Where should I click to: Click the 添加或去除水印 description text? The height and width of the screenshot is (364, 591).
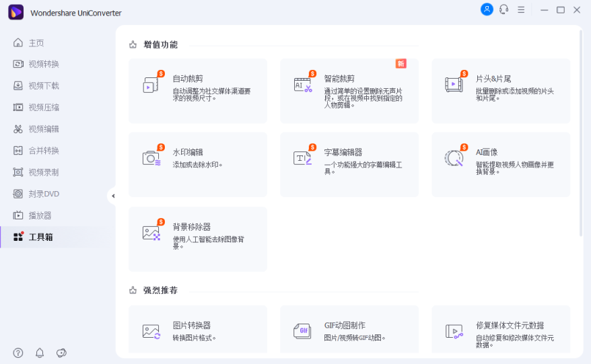click(x=197, y=165)
